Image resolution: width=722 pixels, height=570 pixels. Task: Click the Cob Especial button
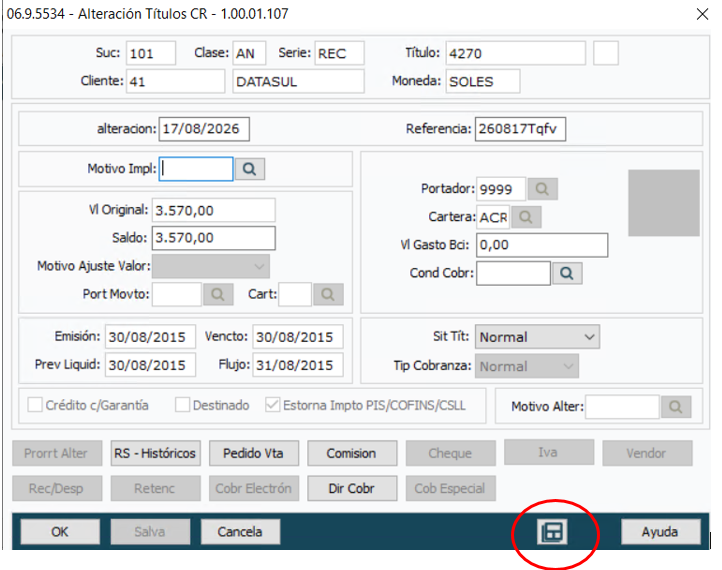pos(450,488)
